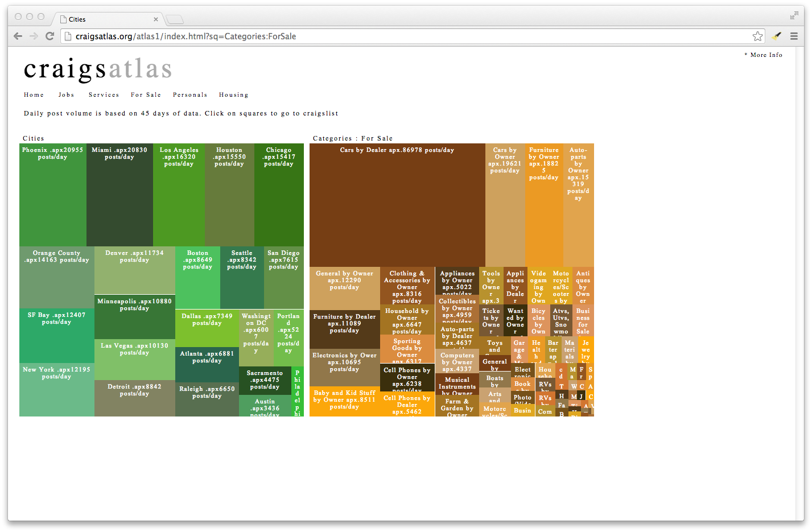Click the Denver apx11734 square
The image size is (812, 532).
point(134,270)
